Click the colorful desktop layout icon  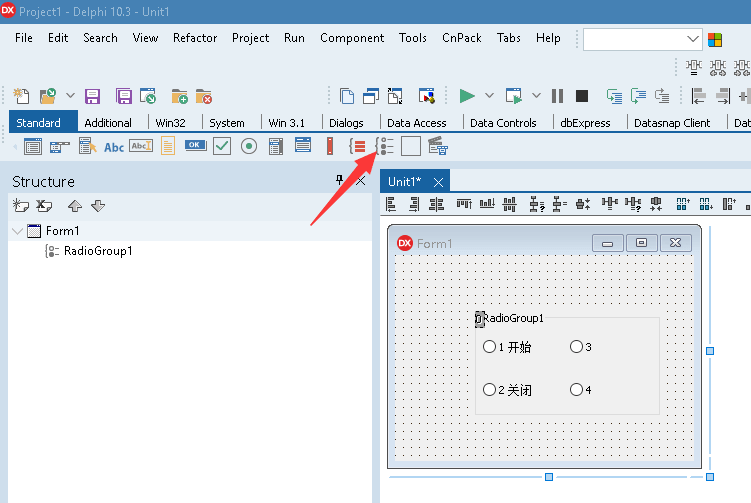[715, 39]
